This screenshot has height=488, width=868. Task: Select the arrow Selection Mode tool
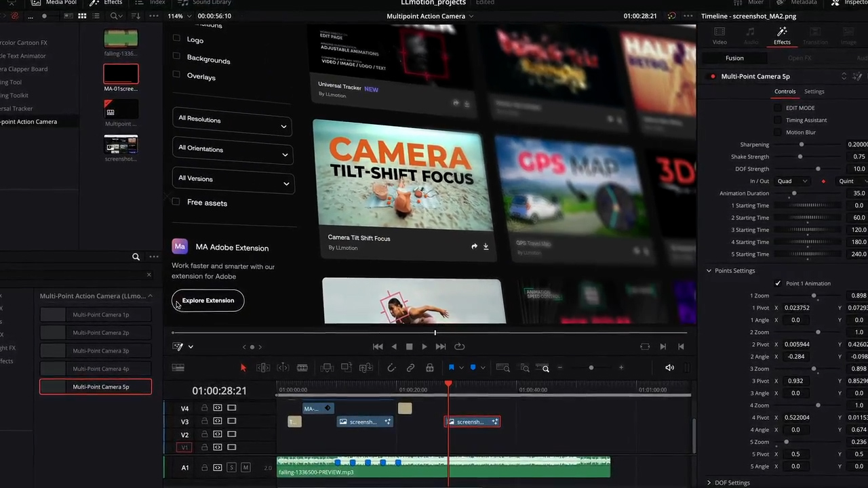point(243,367)
